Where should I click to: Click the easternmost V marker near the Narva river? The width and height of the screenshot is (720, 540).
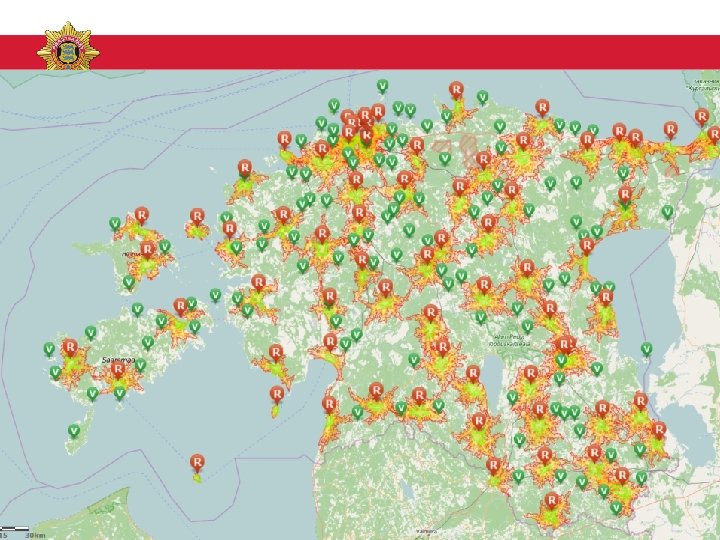668,212
